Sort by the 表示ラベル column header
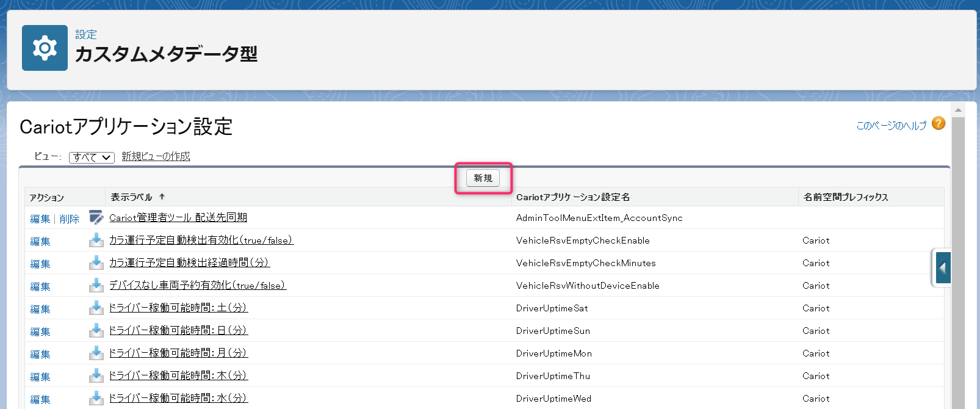The width and height of the screenshot is (980, 409). (131, 197)
